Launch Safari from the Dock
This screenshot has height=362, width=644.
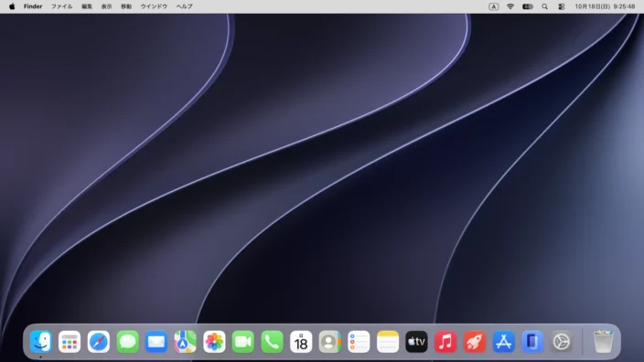pos(99,342)
